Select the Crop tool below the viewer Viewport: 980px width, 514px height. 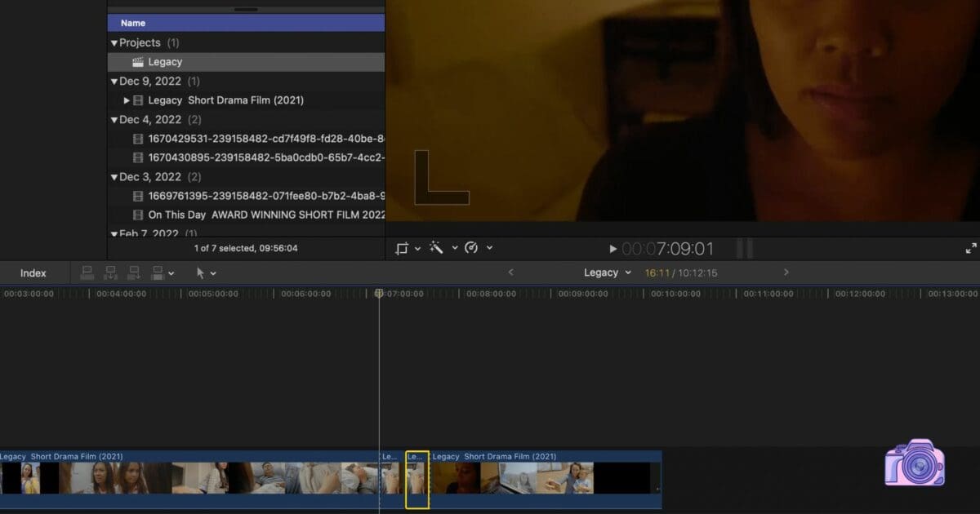click(x=403, y=248)
